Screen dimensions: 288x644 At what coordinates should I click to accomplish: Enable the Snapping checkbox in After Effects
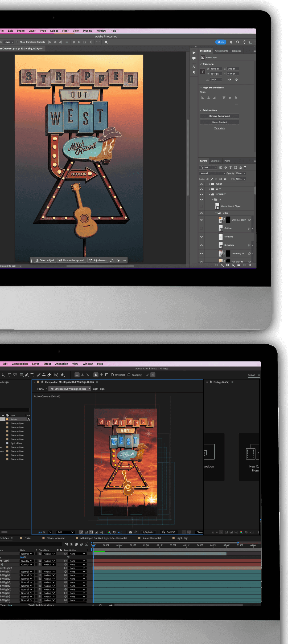129,375
